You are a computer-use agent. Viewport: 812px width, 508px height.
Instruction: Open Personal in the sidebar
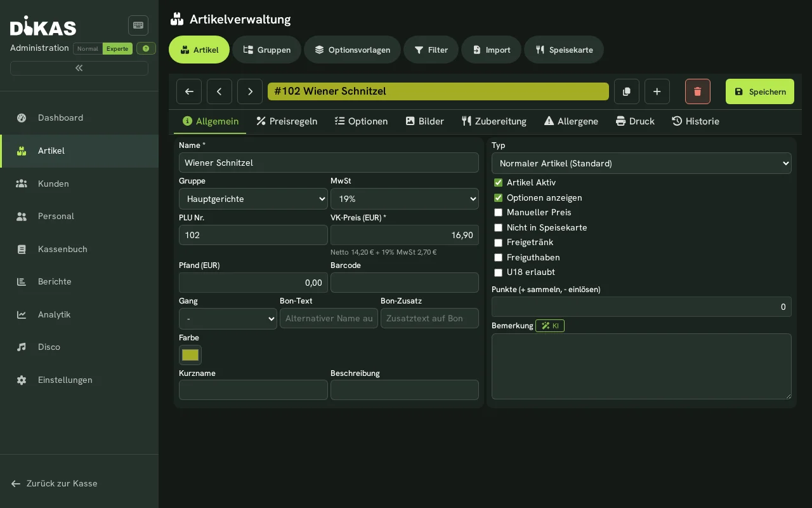point(79,216)
